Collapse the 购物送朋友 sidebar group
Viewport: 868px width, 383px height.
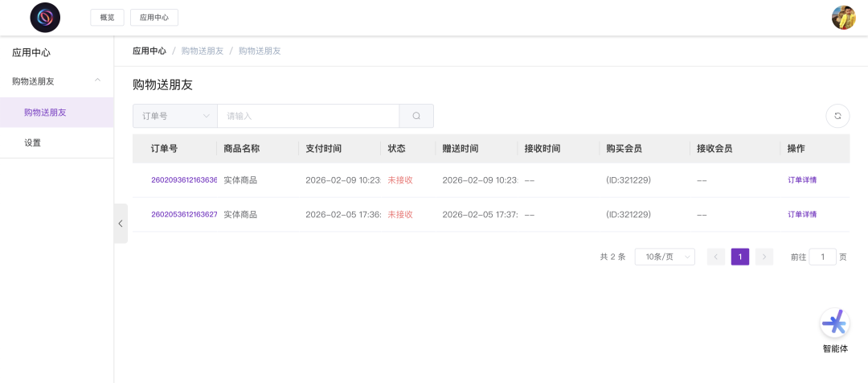click(x=97, y=80)
